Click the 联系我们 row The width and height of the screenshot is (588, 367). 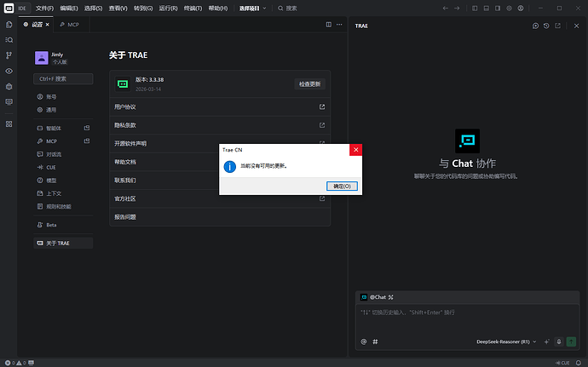220,181
